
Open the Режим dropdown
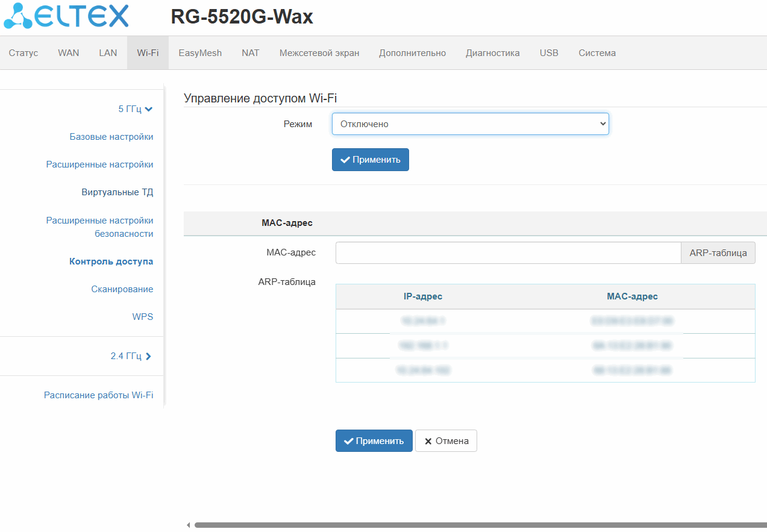[470, 124]
